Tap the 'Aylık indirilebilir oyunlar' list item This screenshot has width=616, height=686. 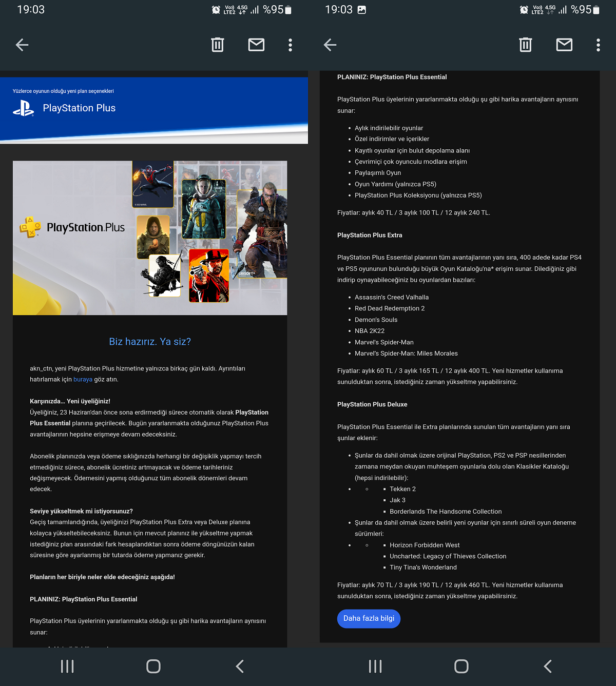389,128
